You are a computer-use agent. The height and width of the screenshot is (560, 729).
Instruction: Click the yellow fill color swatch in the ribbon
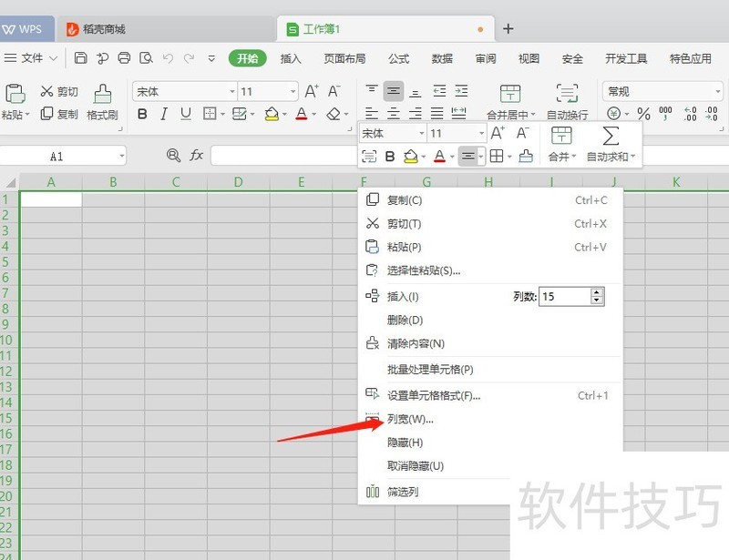(x=271, y=115)
